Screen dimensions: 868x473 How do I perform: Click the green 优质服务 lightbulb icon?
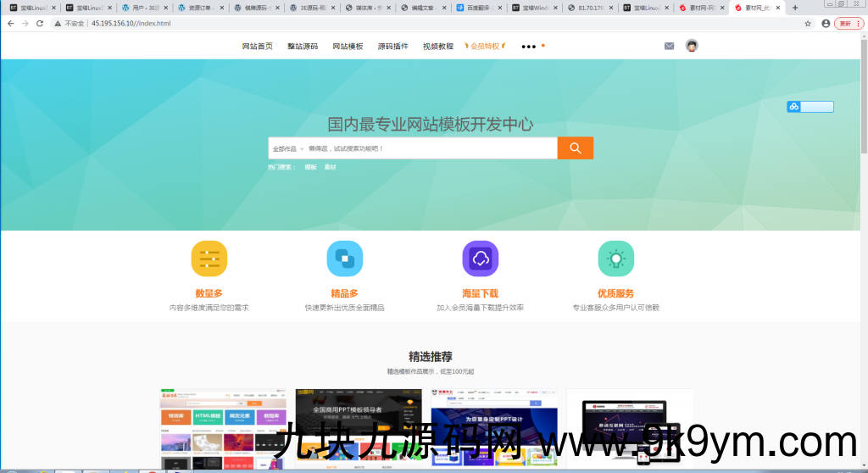(x=616, y=259)
